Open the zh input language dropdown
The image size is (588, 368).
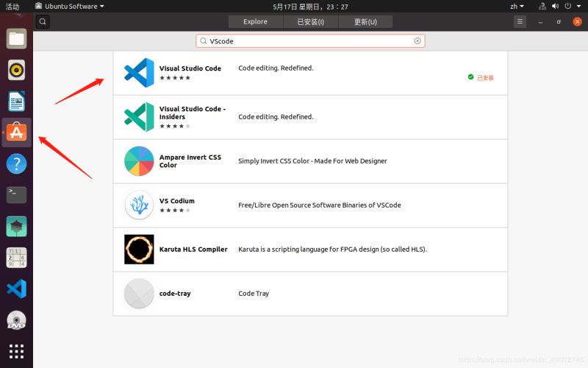(517, 6)
